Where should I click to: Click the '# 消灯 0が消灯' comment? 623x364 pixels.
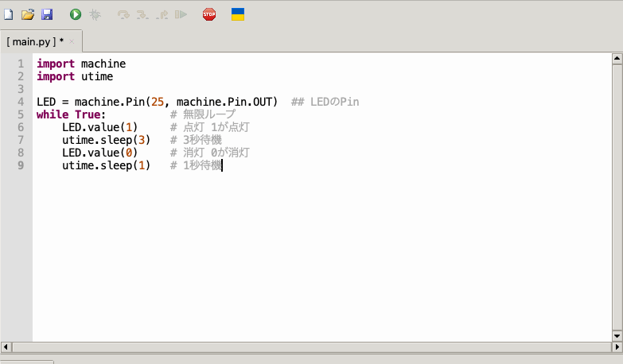210,153
